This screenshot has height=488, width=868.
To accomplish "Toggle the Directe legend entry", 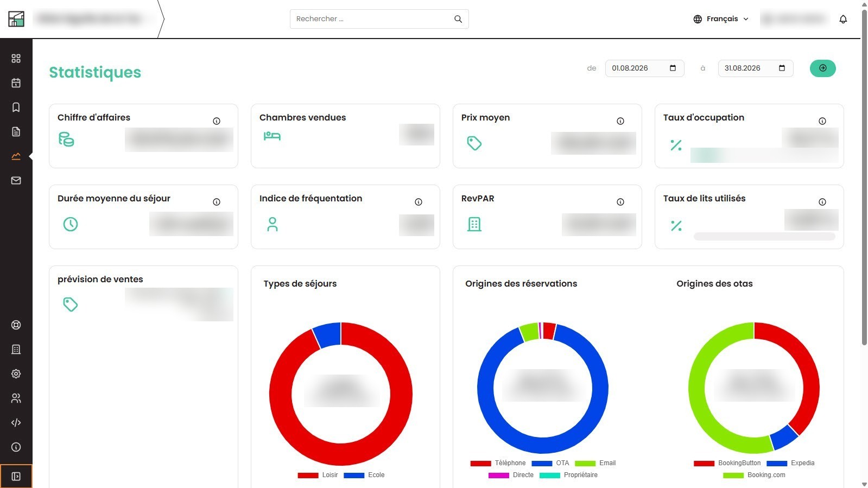I will click(511, 476).
